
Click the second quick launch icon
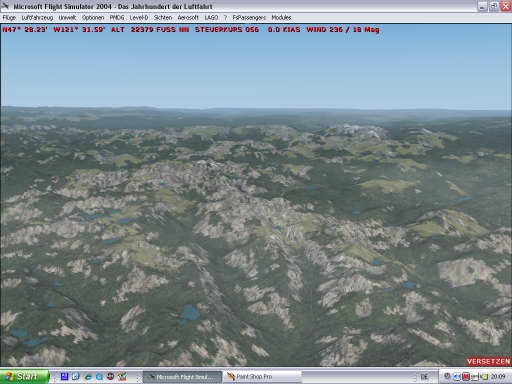point(76,377)
